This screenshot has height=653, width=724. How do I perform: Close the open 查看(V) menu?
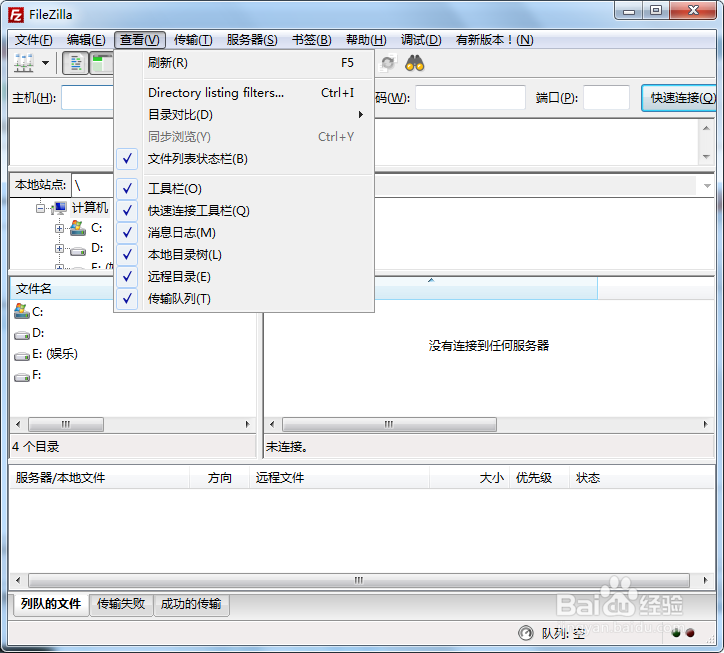[x=140, y=40]
